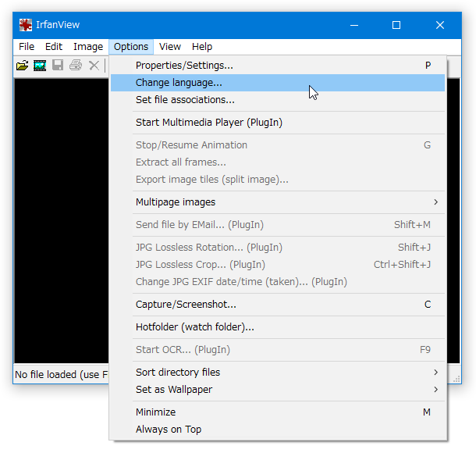
Task: Click JPG Lossless Rotation... (PlugIn)
Action: 278,248
